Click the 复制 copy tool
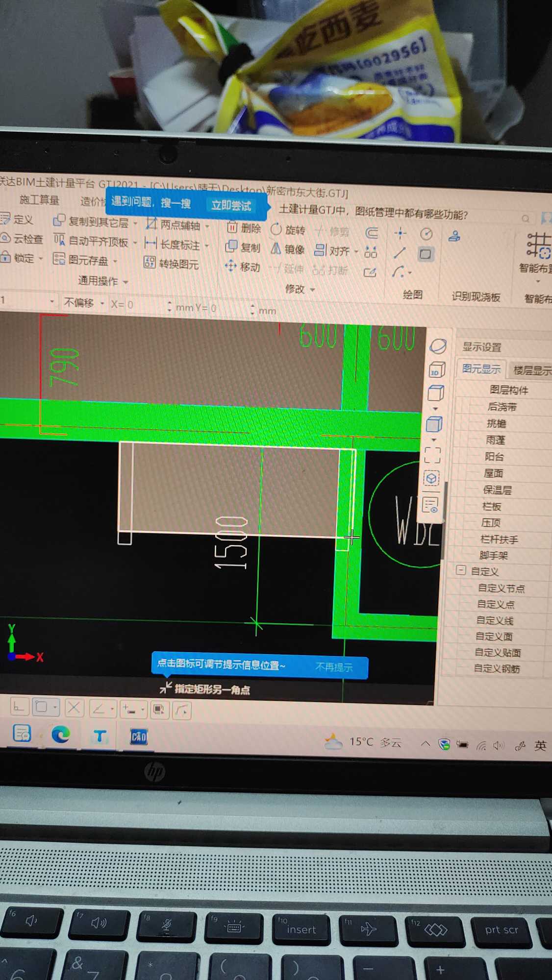 243,247
